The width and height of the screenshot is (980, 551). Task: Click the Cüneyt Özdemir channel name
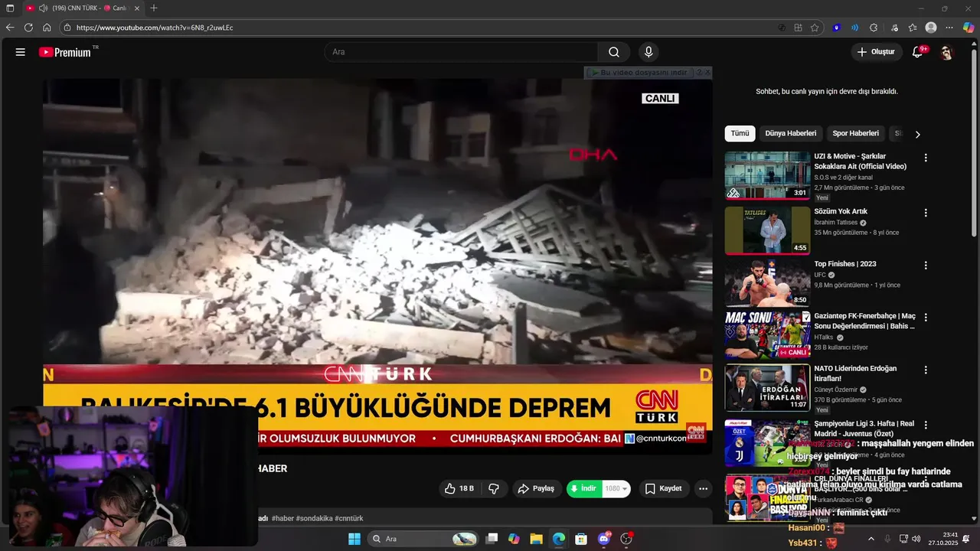[836, 390]
